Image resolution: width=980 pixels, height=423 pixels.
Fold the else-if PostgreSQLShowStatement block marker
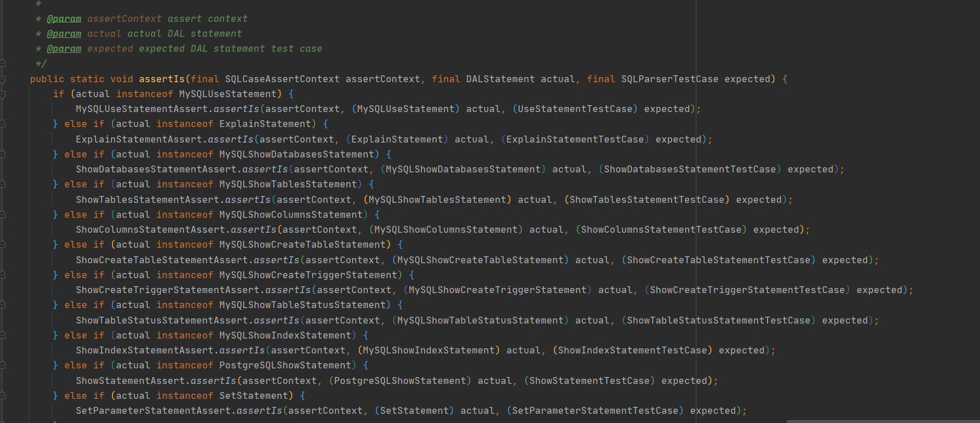[2, 366]
